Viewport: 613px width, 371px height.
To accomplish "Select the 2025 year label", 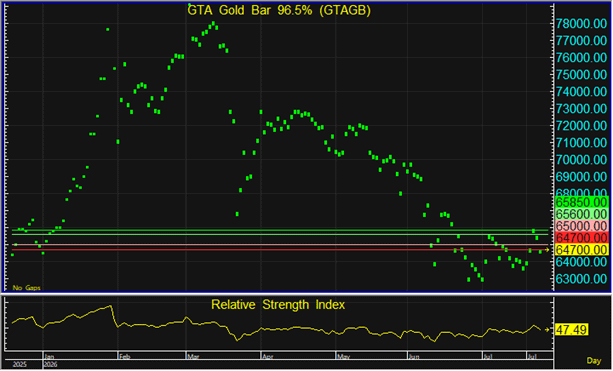I will click(20, 365).
